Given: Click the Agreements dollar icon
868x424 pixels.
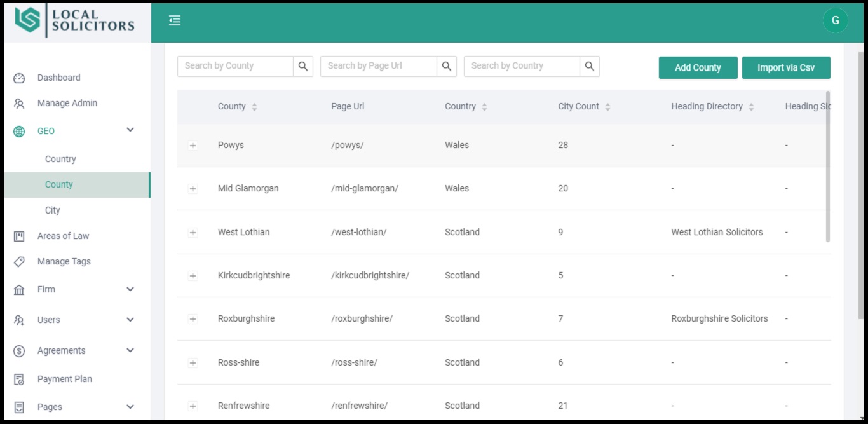Looking at the screenshot, I should click(19, 351).
